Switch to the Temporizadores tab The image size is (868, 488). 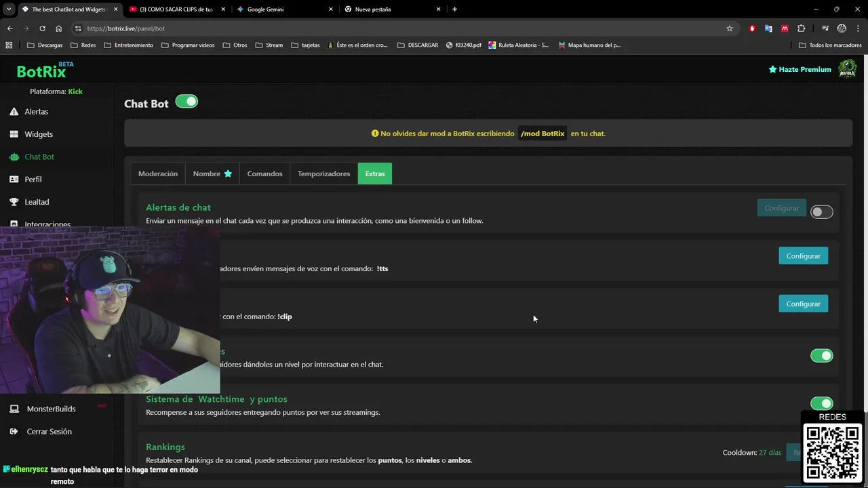click(x=323, y=174)
